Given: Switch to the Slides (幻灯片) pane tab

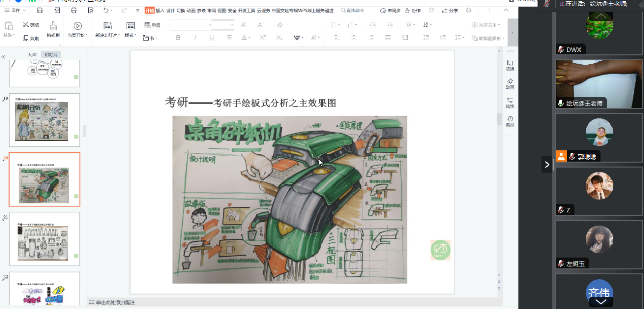Looking at the screenshot, I should pos(51,55).
